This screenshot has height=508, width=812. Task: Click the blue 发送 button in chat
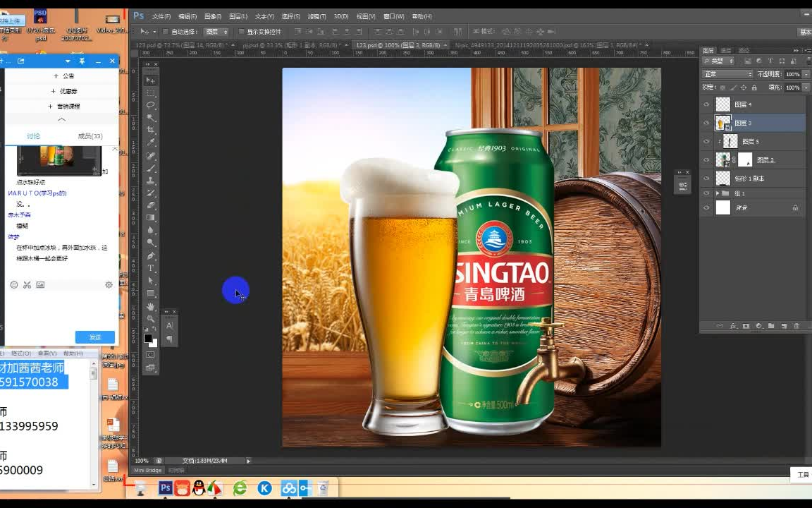(x=95, y=337)
